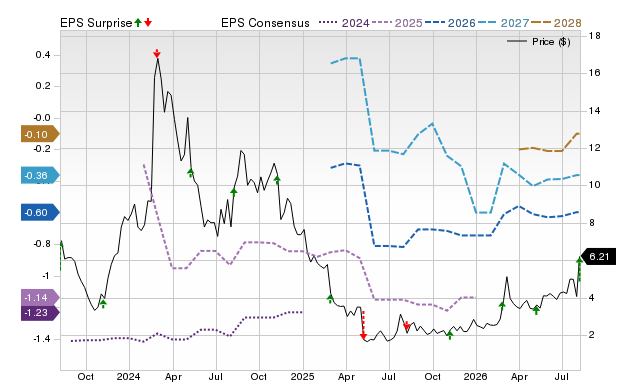The image size is (640, 382).
Task: Click the dark purple -1.23 value tag
Action: pyautogui.click(x=40, y=313)
